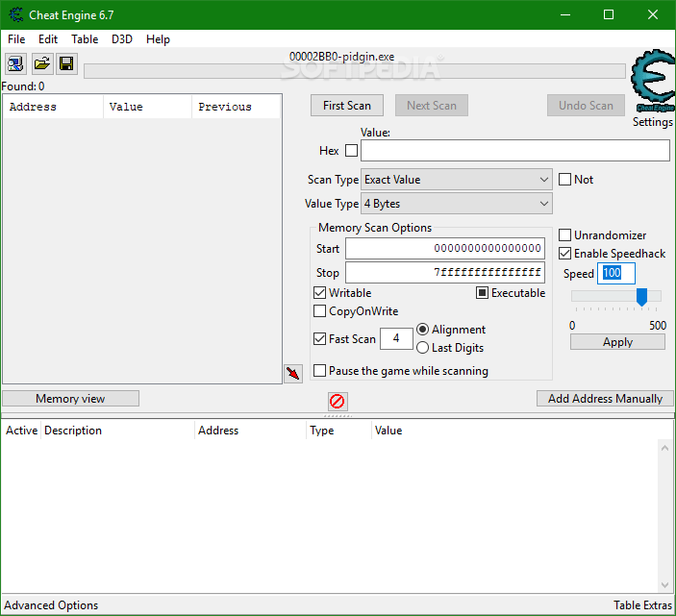Click the Apply speedhack button
This screenshot has width=676, height=616.
pyautogui.click(x=617, y=342)
